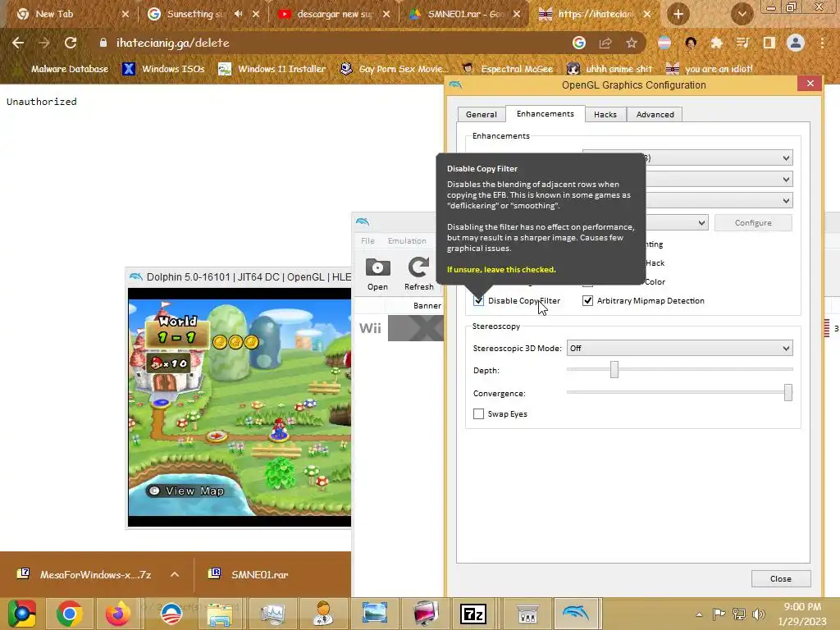Click the Configure button
The image size is (840, 630).
[753, 223]
